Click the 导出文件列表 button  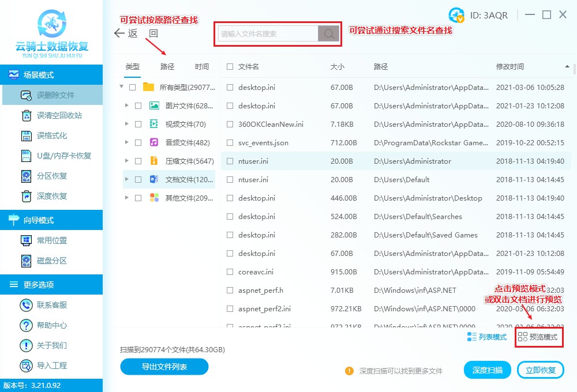164,367
